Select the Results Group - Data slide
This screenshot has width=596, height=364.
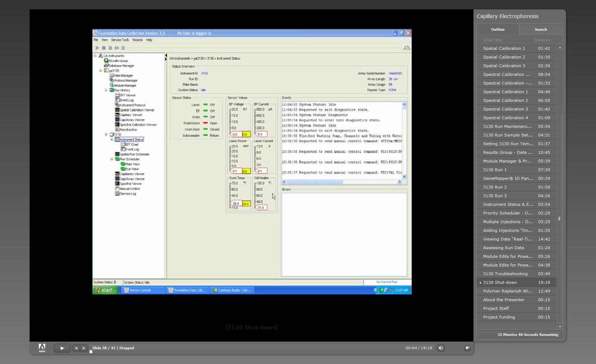[x=516, y=152]
